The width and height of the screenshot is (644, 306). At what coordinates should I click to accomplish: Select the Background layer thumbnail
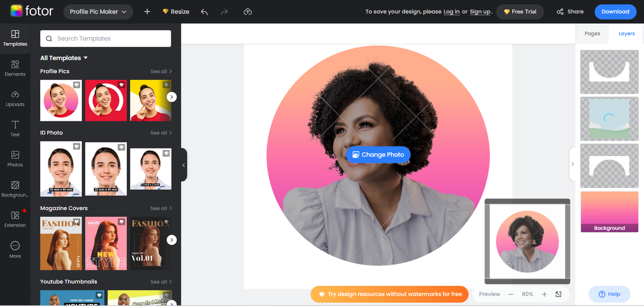609,212
